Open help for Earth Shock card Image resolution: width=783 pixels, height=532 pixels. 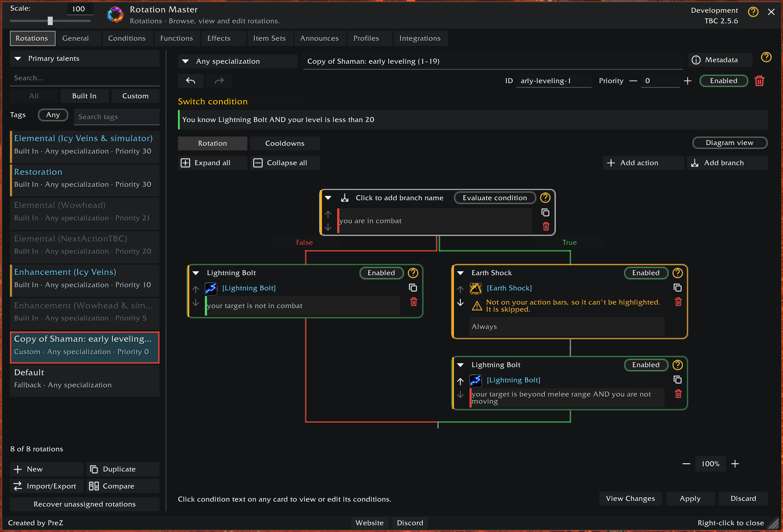click(678, 273)
